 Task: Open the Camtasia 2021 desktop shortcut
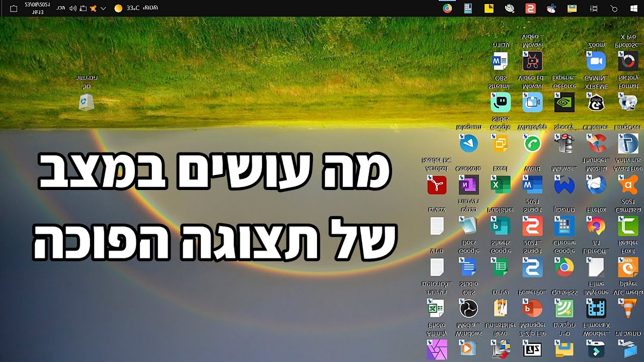627,226
